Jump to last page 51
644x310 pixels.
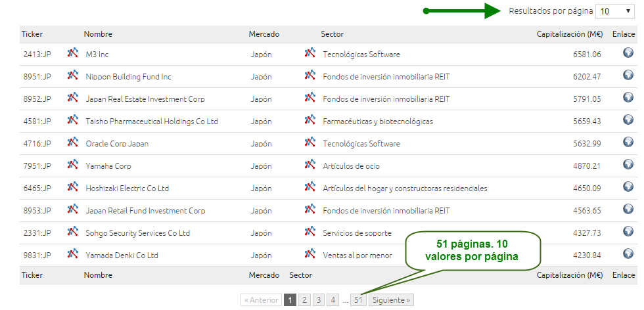point(358,300)
